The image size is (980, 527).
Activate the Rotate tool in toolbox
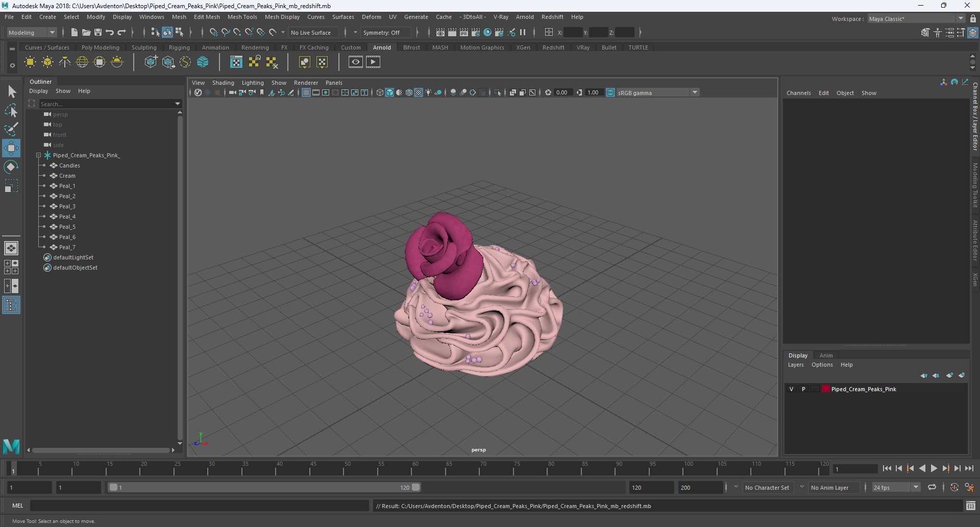point(11,167)
